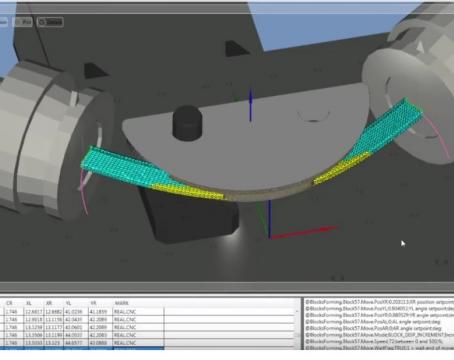454x360 pixels.
Task: Open the log line 'Move.Speed 72 between 0 and 500%'
Action: [374, 341]
